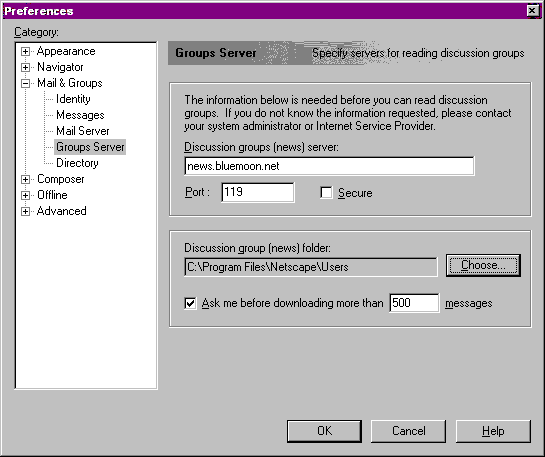The image size is (545, 457).
Task: Select the Mail Server tree item
Action: coord(83,131)
